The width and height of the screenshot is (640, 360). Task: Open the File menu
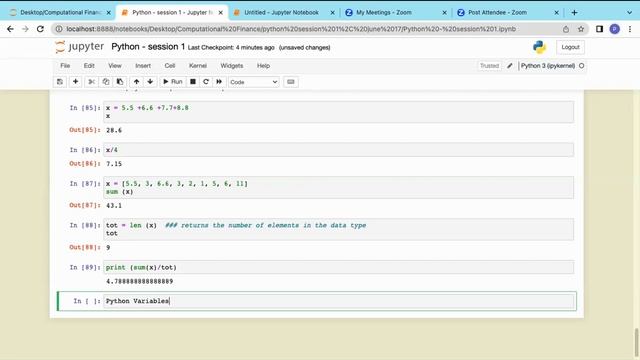(x=65, y=66)
